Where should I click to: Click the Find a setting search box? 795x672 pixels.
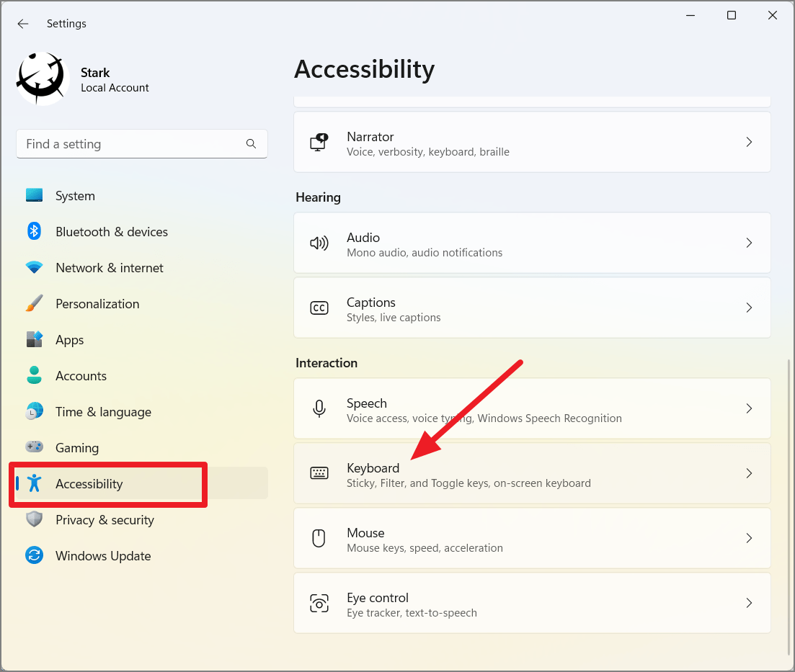click(x=142, y=144)
